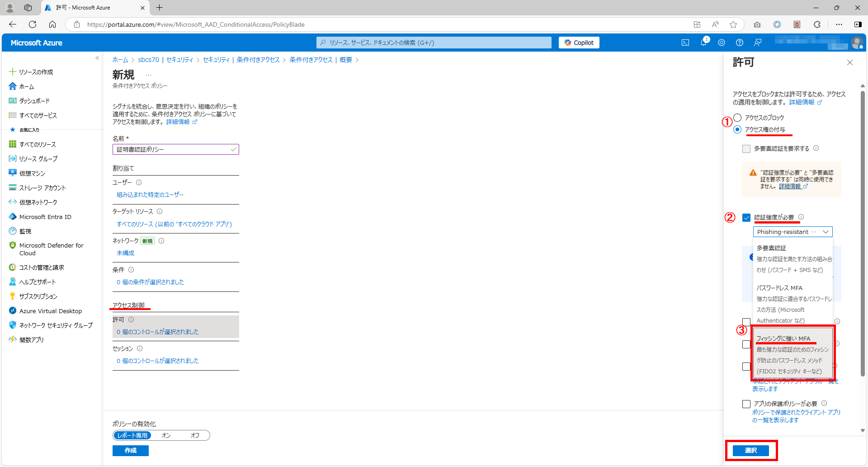This screenshot has width=868, height=467.
Task: Favorite this page with star icon
Action: 733,24
